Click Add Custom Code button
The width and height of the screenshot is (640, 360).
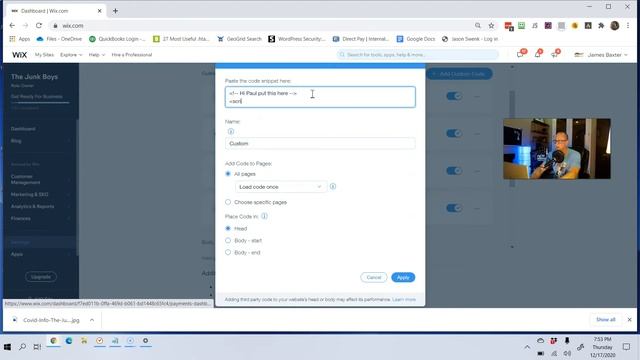[x=459, y=74]
